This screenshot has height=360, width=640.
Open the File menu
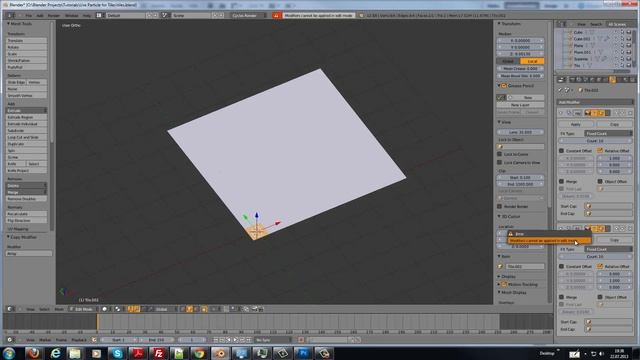[29, 16]
